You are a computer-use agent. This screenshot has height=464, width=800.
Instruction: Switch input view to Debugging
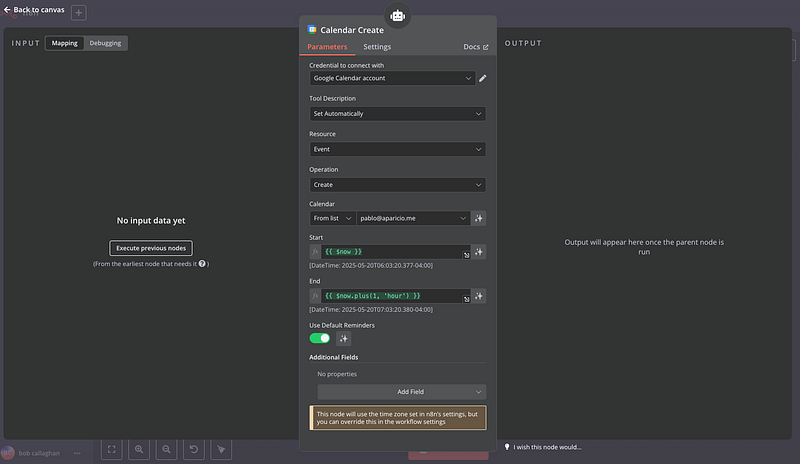(x=104, y=43)
